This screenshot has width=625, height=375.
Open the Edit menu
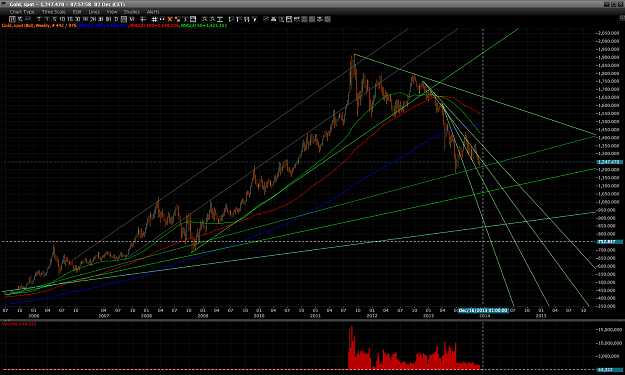(x=77, y=12)
